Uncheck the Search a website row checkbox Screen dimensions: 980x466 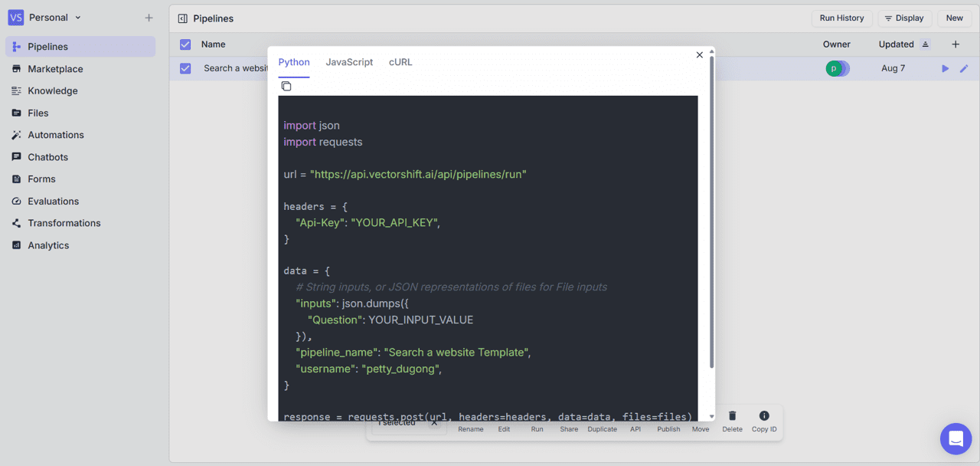[x=185, y=68]
